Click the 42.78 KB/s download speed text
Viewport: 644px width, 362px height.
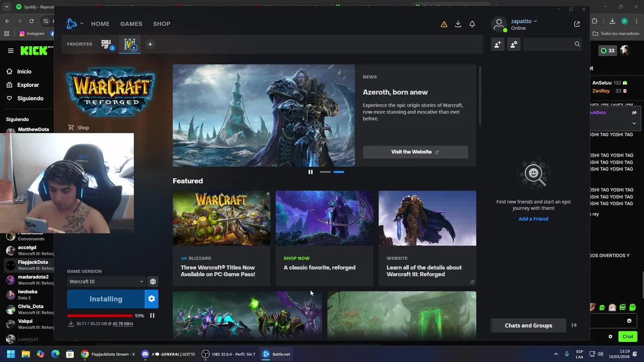123,324
